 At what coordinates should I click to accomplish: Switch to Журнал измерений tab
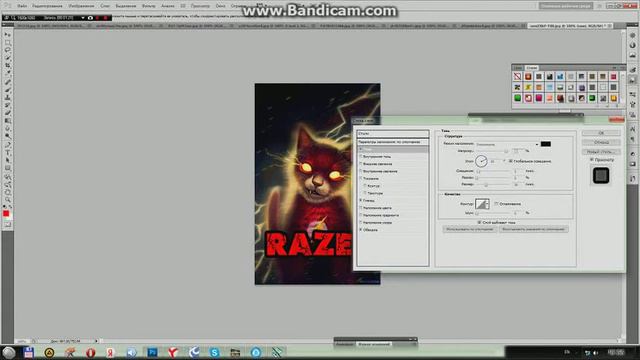[374, 344]
